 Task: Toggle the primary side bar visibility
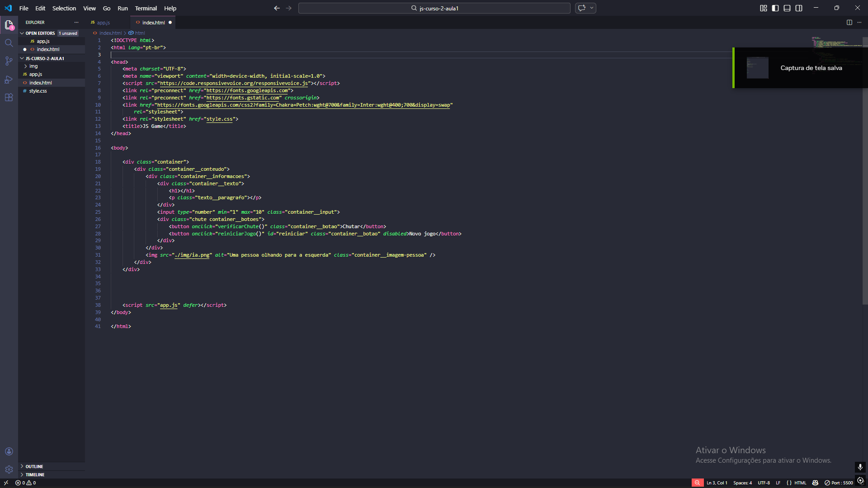pyautogui.click(x=775, y=8)
